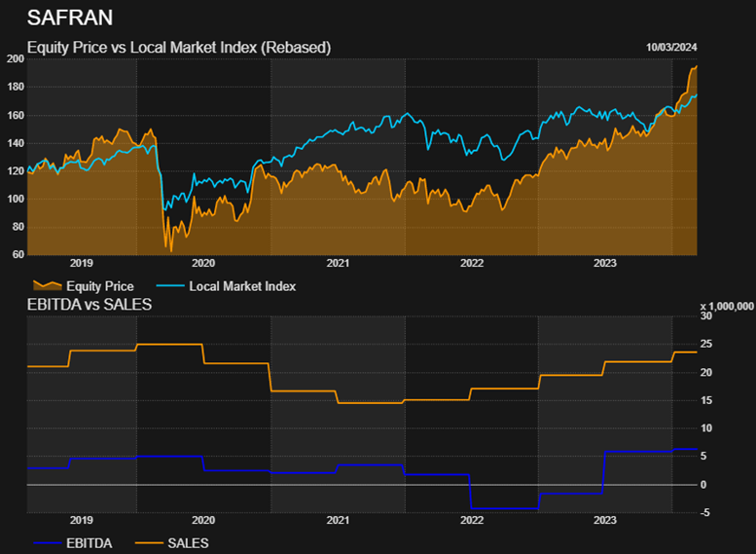Click the 100 label on equity chart axis
This screenshot has height=554, width=756.
(16, 199)
